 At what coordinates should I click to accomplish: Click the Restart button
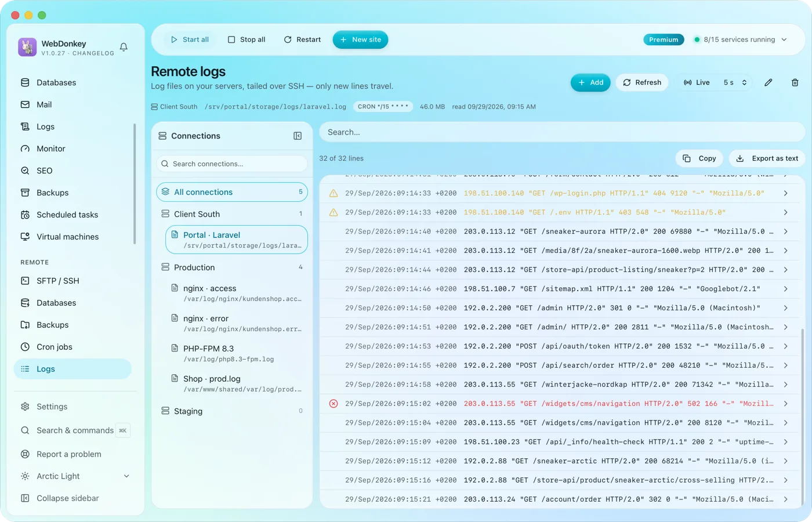coord(302,39)
